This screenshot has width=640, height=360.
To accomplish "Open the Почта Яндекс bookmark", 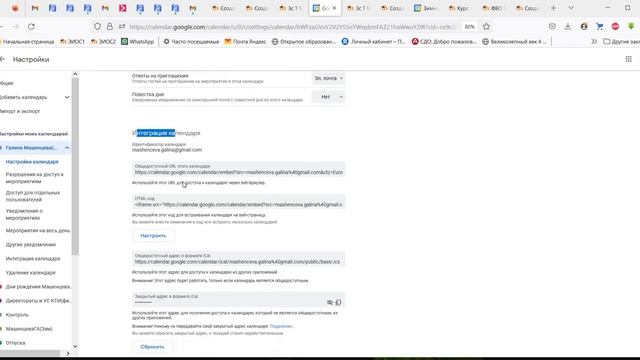I will click(245, 42).
